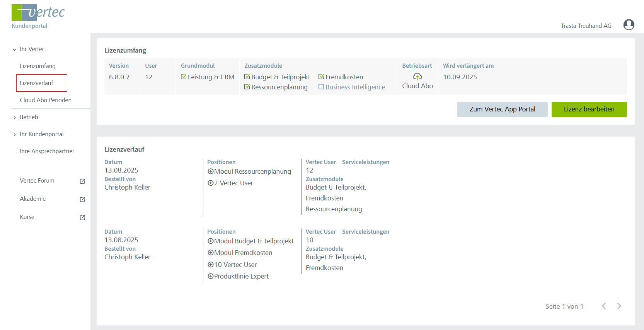The width and height of the screenshot is (644, 330).
Task: Open external link icon beside Kurse
Action: [82, 217]
